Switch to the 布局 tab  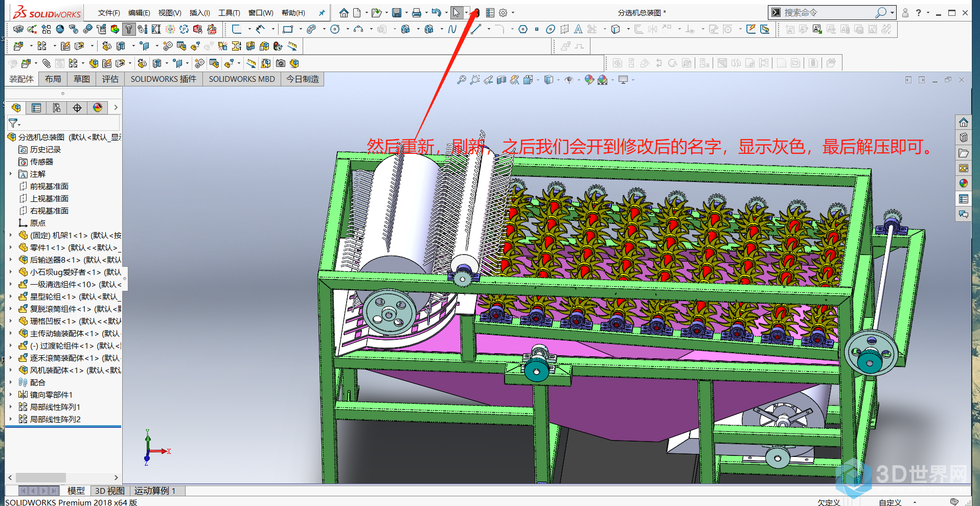pyautogui.click(x=53, y=79)
